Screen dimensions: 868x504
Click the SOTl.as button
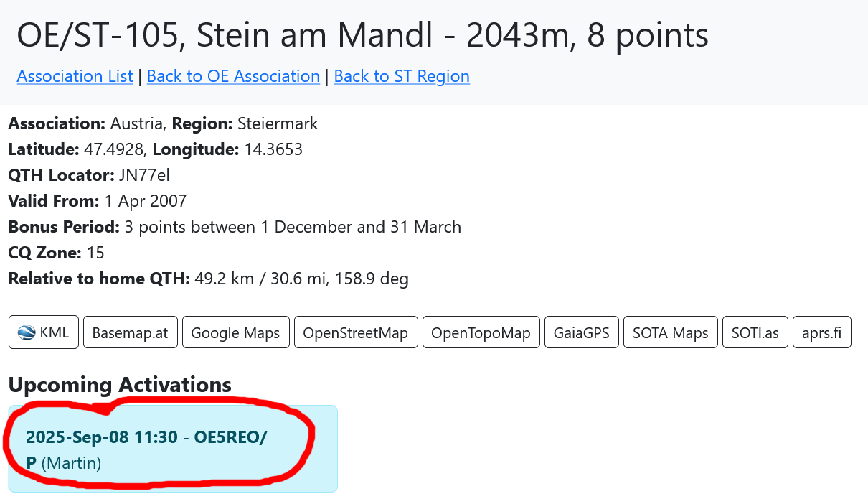[x=755, y=332]
